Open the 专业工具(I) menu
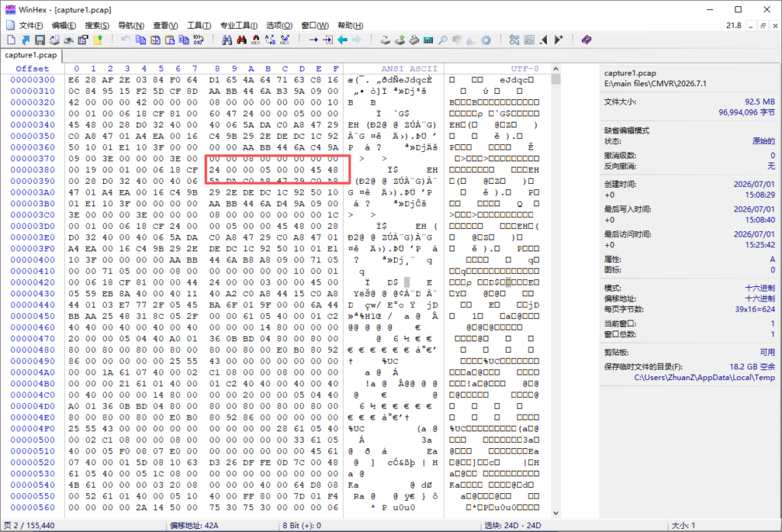This screenshot has width=782, height=532. pos(239,25)
